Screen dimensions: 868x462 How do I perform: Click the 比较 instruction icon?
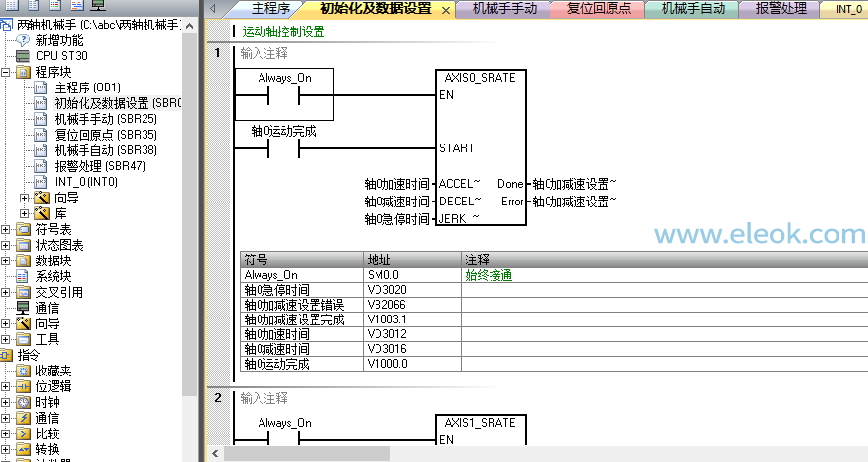click(x=24, y=433)
